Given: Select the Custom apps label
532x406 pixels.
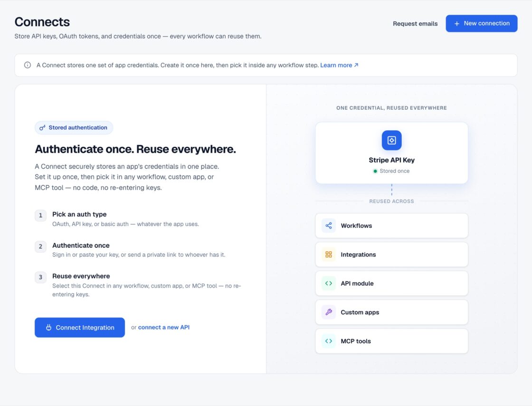Looking at the screenshot, I should 360,312.
